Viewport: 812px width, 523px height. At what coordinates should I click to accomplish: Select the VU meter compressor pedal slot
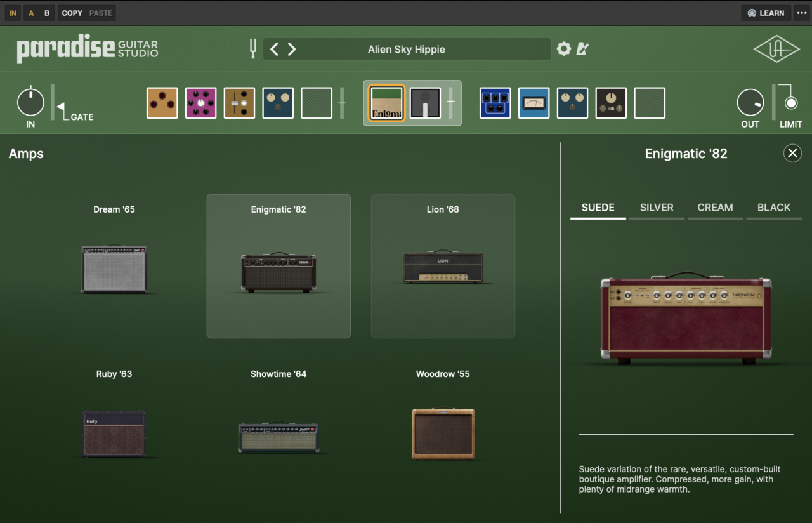pos(534,103)
